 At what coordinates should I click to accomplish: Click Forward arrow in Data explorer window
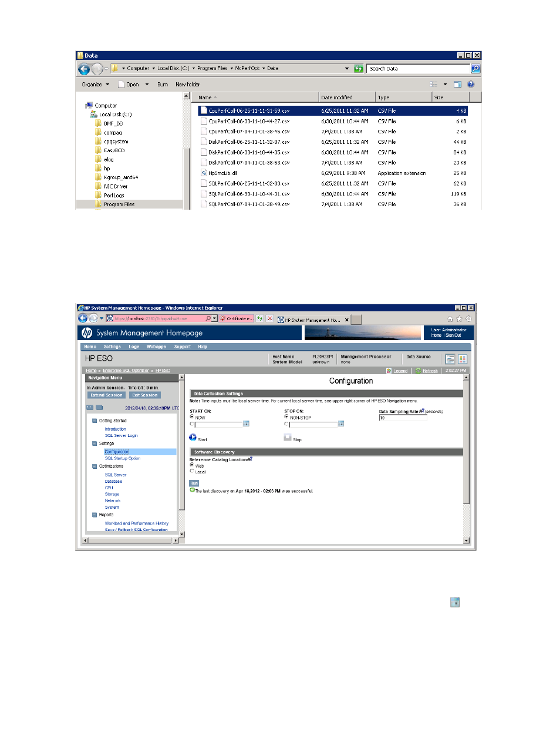point(97,69)
